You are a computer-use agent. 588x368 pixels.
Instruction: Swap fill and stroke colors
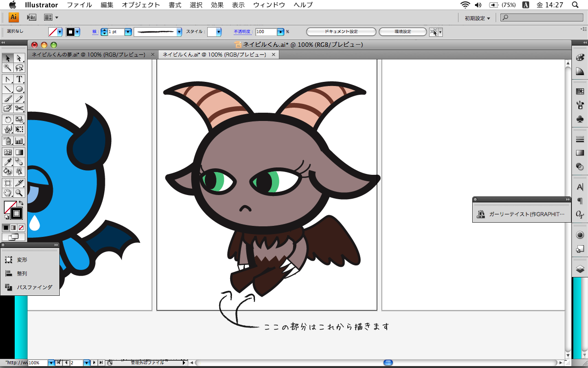click(x=21, y=203)
